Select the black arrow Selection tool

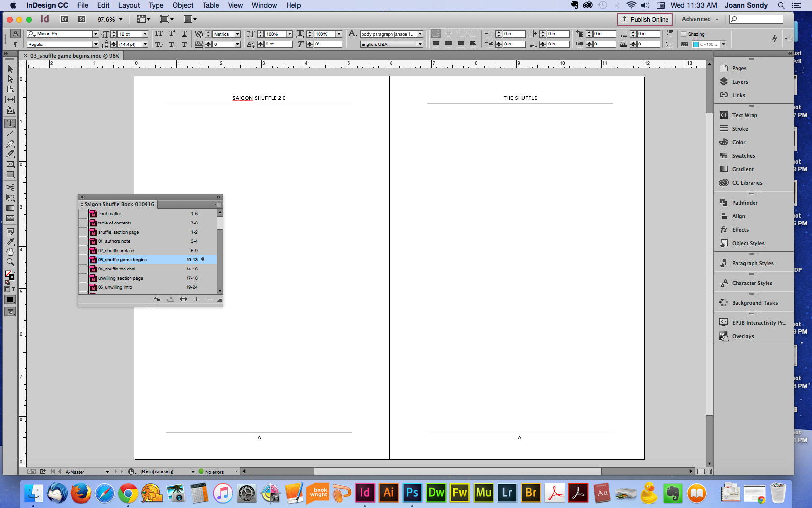(10, 69)
